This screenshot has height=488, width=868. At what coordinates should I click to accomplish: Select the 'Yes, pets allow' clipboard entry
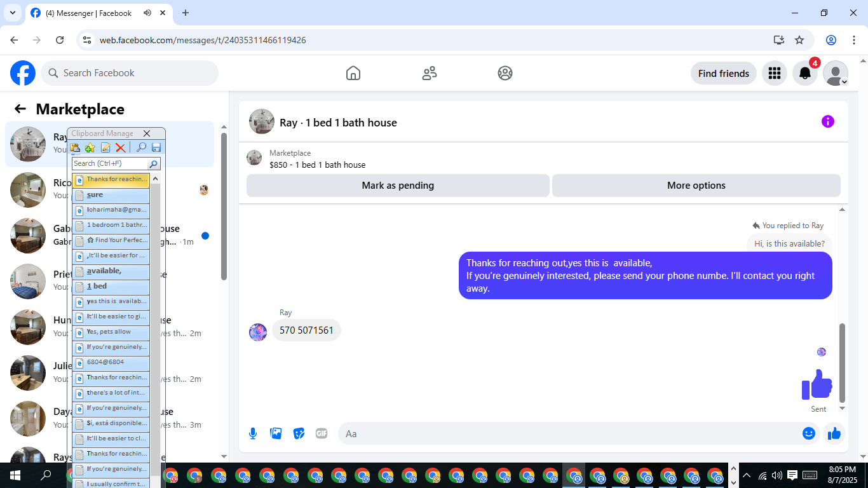point(111,332)
